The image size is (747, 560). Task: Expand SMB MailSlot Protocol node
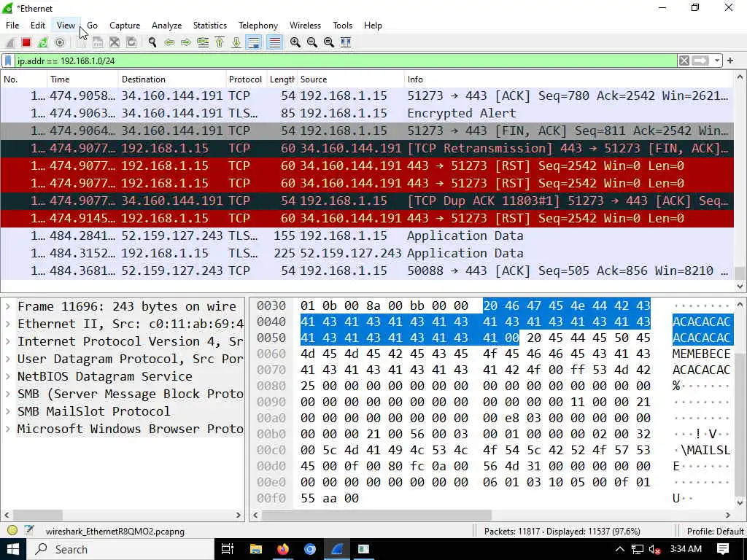[x=8, y=411]
